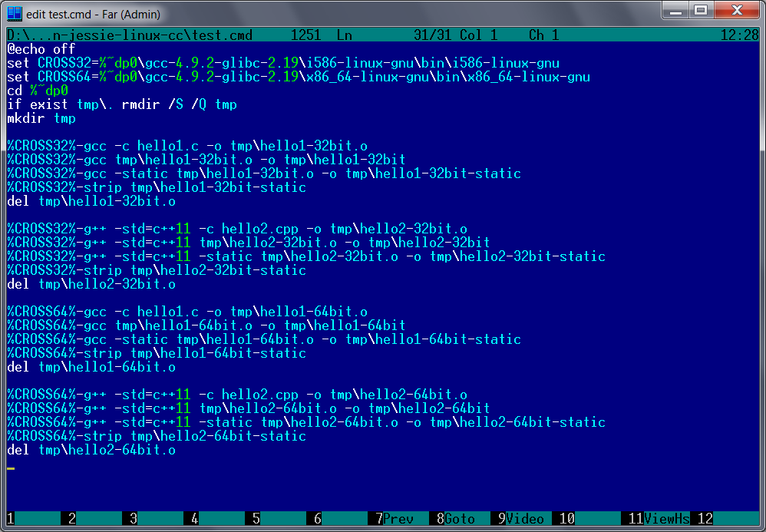The width and height of the screenshot is (766, 532).
Task: Click line '%CROSS32%-gcc -c hello1.c'
Action: (x=187, y=146)
